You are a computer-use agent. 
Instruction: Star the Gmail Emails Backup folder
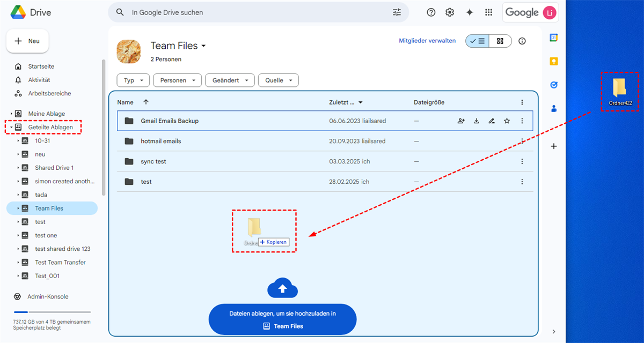click(507, 121)
